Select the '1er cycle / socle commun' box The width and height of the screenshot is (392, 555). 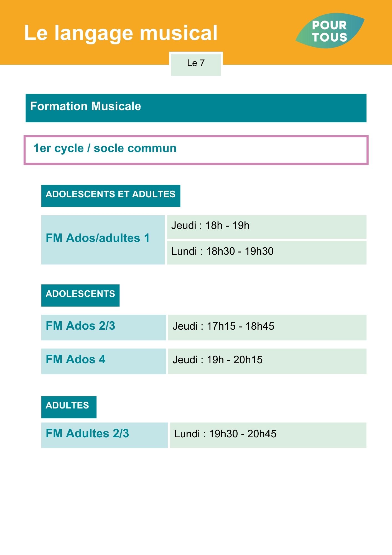(x=196, y=150)
